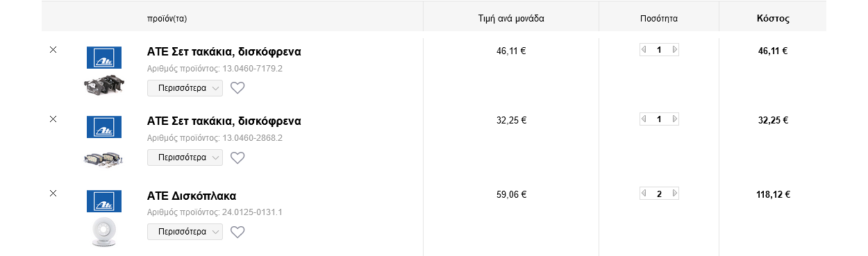The image size is (868, 256).
Task: Remove the ATE Δισκόπλακα item
Action: pos(53,193)
